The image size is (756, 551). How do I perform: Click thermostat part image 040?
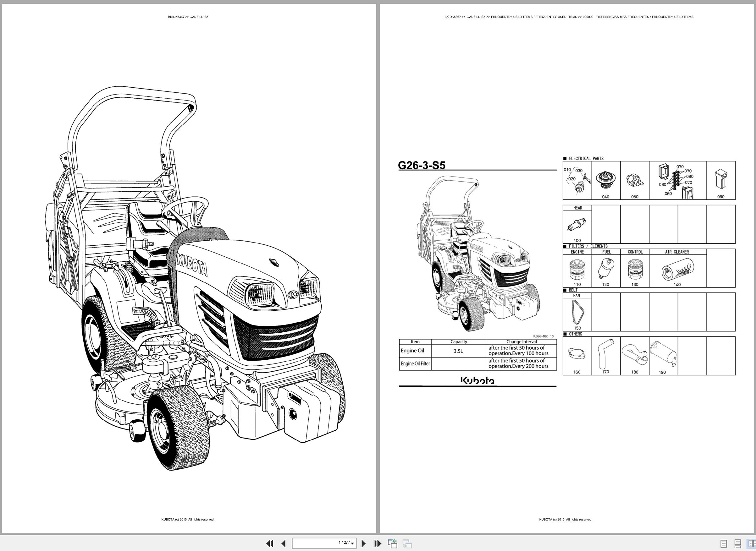606,180
